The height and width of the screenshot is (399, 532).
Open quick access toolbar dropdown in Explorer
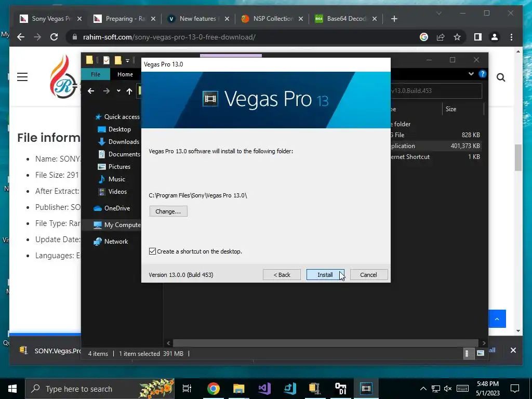pos(128,61)
